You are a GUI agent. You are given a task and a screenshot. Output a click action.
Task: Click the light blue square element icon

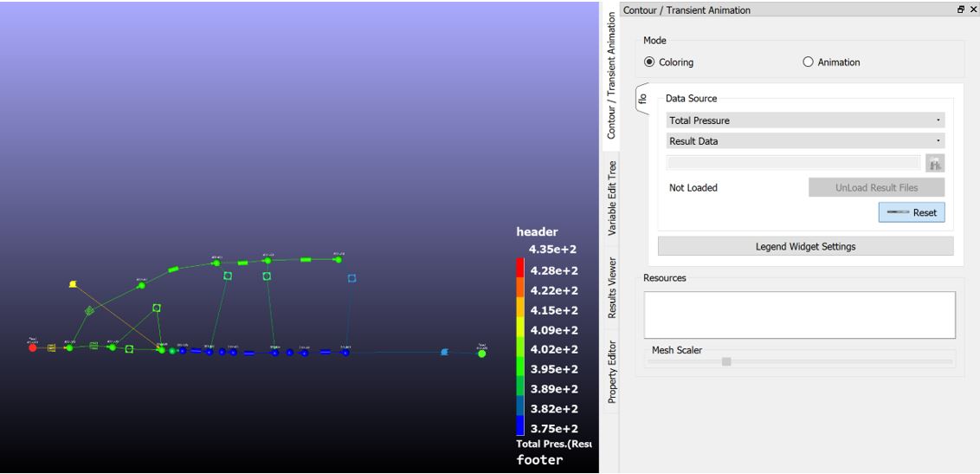coord(351,278)
